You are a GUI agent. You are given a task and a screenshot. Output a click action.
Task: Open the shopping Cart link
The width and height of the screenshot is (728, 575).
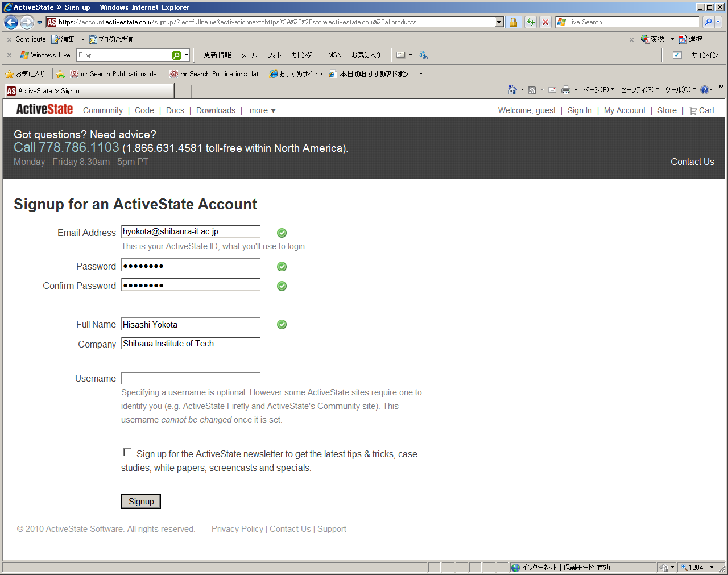point(702,110)
